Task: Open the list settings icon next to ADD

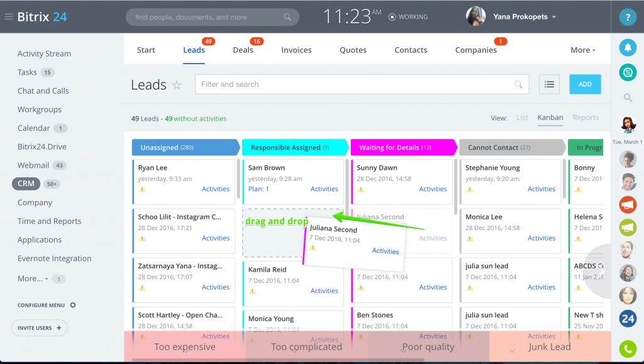Action: pyautogui.click(x=549, y=84)
